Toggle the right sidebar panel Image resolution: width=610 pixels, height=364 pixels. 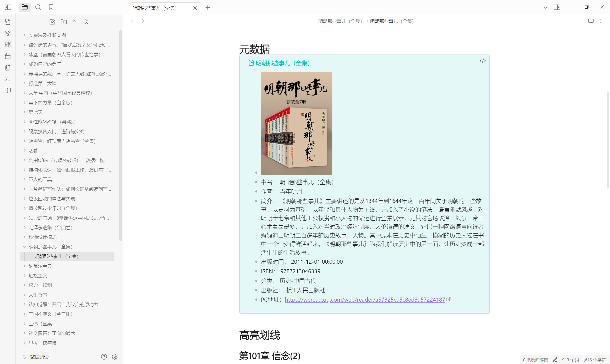pos(557,7)
